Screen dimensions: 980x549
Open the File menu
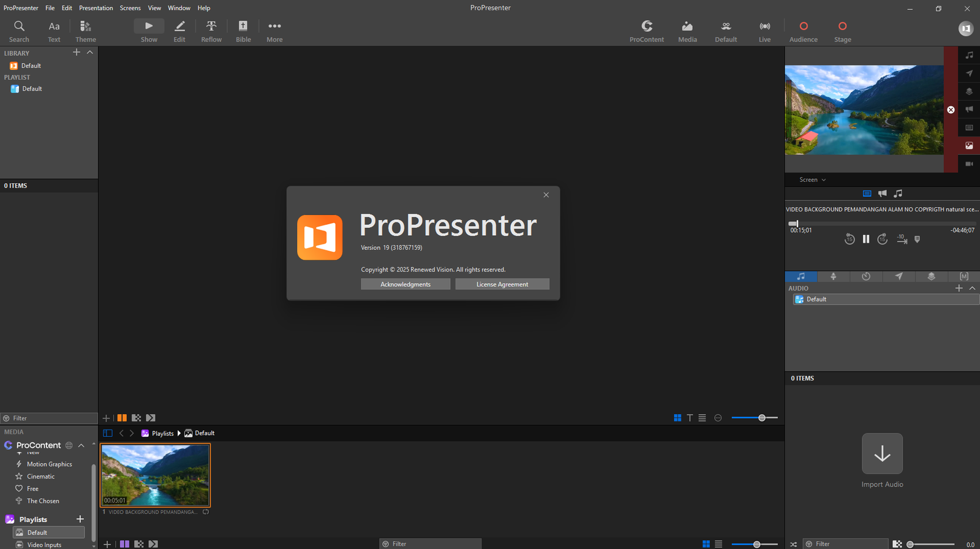click(x=50, y=8)
